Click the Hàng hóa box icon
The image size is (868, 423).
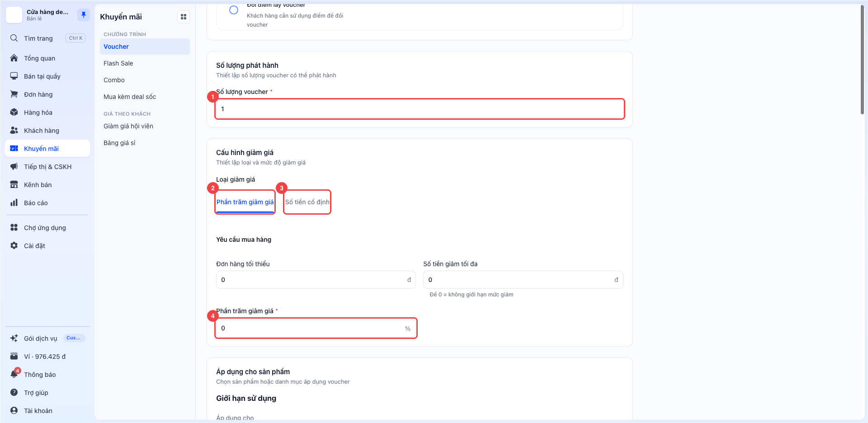point(14,112)
